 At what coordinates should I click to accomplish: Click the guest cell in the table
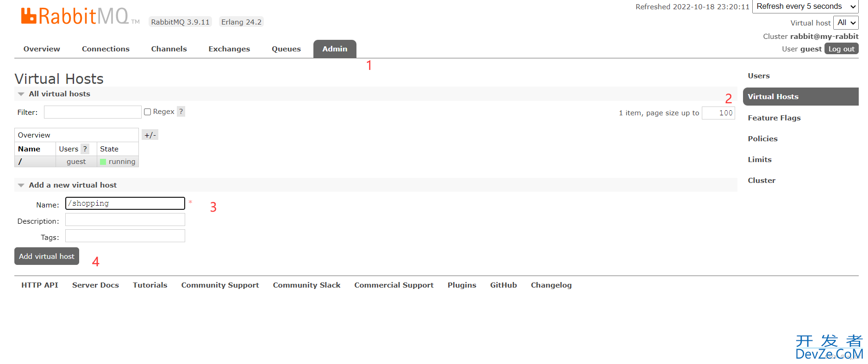click(76, 162)
